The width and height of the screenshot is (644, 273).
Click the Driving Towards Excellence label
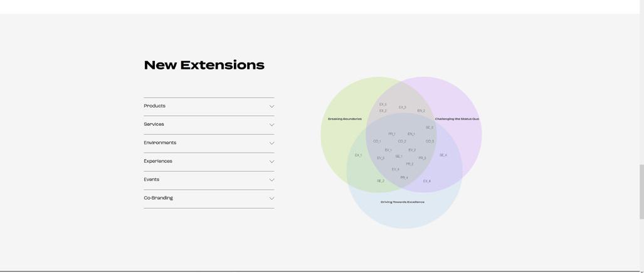click(402, 202)
